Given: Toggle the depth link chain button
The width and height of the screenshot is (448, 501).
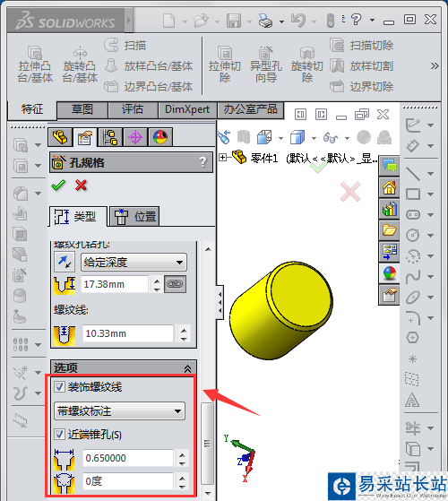Looking at the screenshot, I should (x=175, y=284).
